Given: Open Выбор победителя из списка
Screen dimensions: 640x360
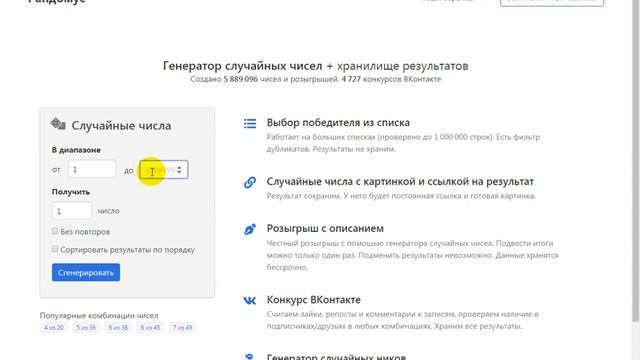Looking at the screenshot, I should tap(338, 122).
